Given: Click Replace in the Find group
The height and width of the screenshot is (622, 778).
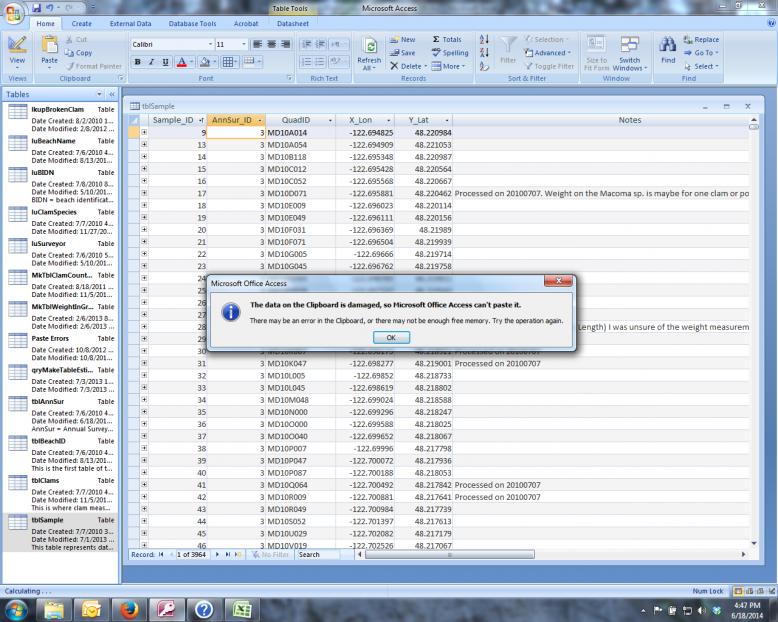Looking at the screenshot, I should click(701, 39).
